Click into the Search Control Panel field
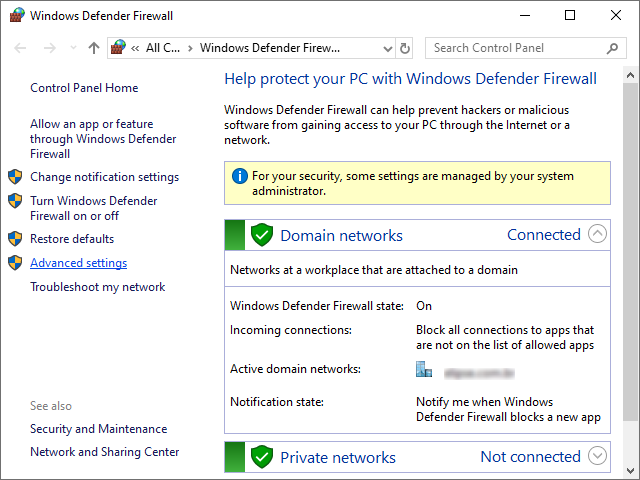The width and height of the screenshot is (640, 480). click(x=515, y=48)
